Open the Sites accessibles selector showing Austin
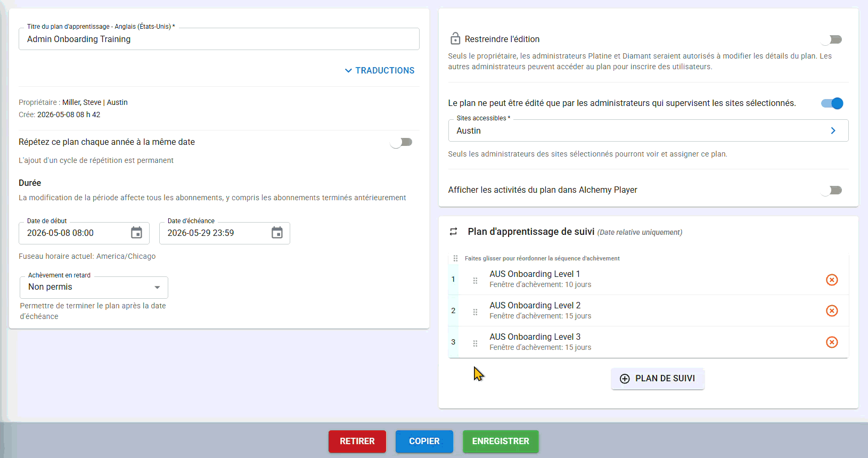This screenshot has width=868, height=458. point(648,130)
